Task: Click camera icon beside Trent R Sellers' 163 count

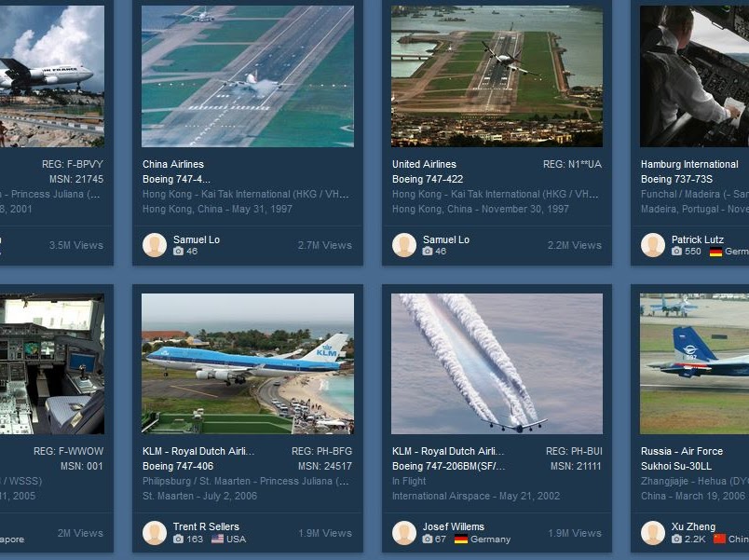Action: pyautogui.click(x=178, y=539)
